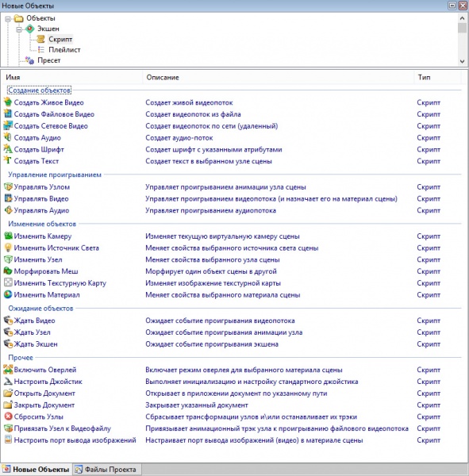Click the Открыть Документ folder icon
The height and width of the screenshot is (476, 469).
(8, 393)
